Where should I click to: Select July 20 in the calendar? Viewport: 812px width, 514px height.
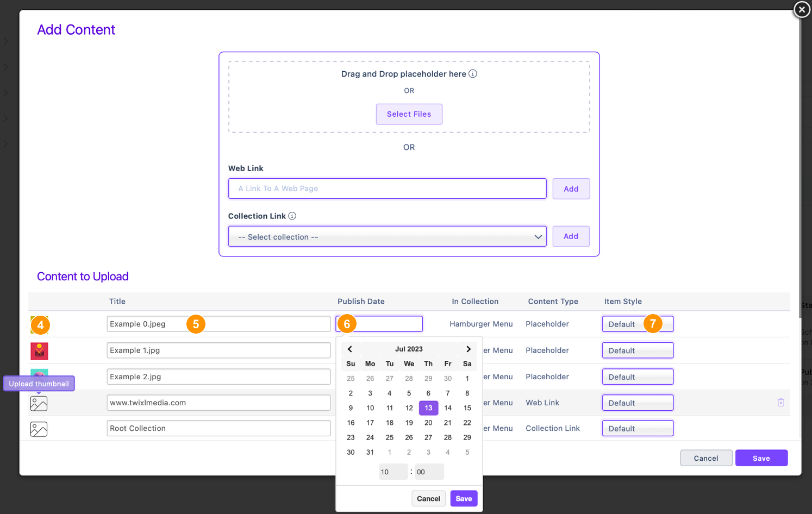[x=428, y=423]
